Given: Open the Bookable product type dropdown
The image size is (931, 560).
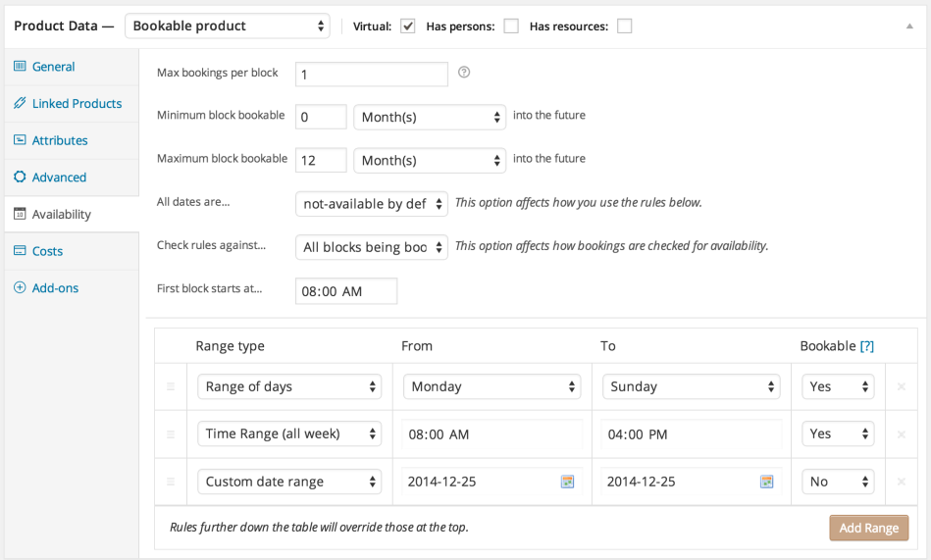Looking at the screenshot, I should (x=229, y=26).
